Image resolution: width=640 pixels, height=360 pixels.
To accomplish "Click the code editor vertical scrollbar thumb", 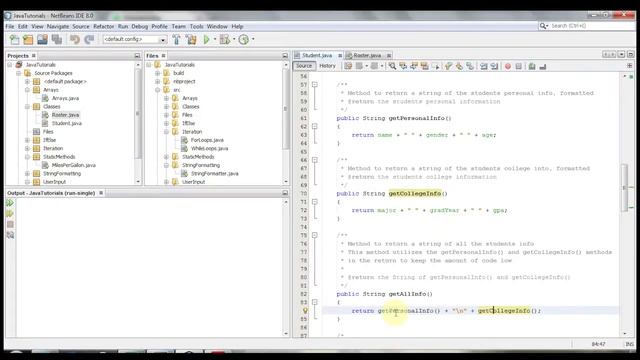I will click(x=624, y=188).
